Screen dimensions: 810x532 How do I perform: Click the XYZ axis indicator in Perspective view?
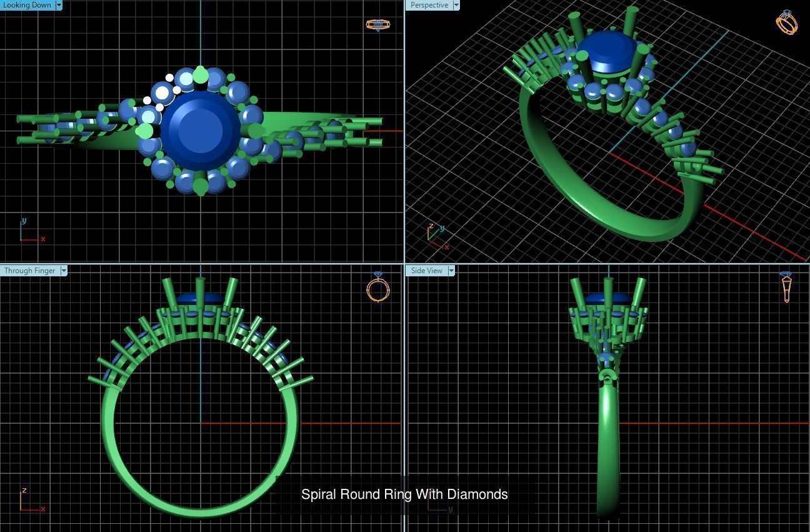click(x=437, y=236)
